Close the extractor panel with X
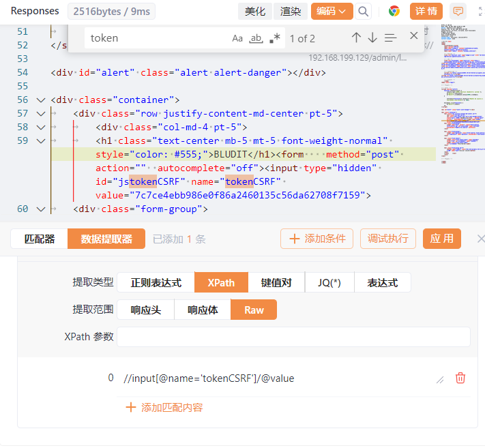This screenshot has width=485, height=448. tap(481, 239)
